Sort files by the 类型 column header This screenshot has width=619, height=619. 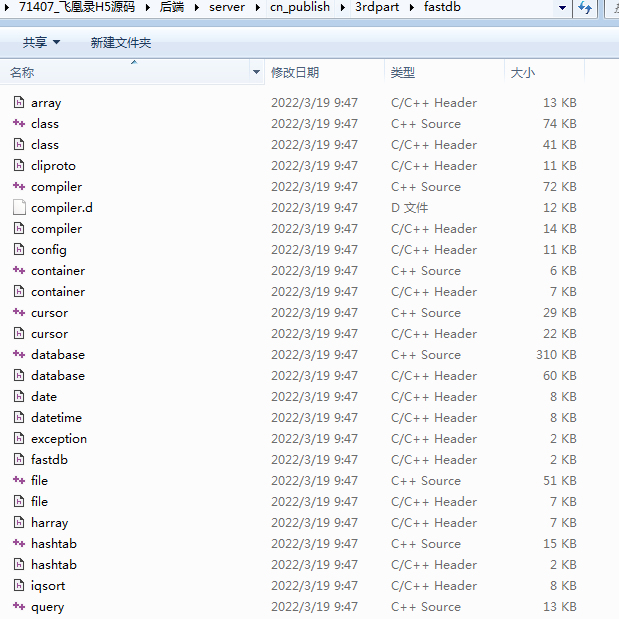pos(403,73)
